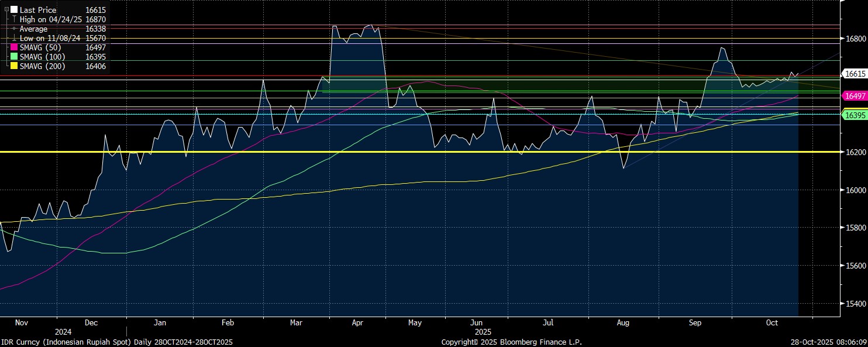Click the High marker icon in legend
868x347 pixels.
click(14, 19)
